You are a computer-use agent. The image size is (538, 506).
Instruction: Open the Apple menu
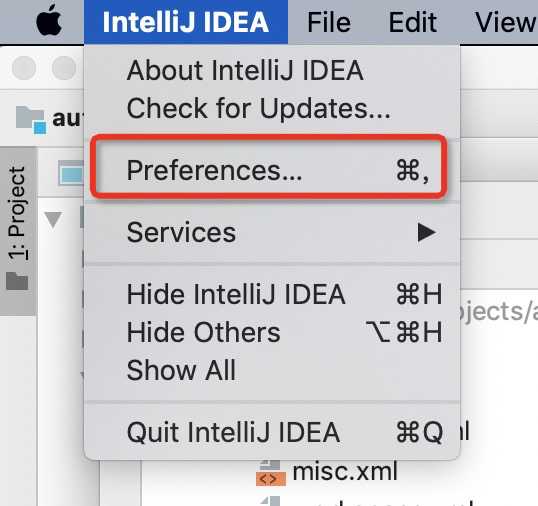[49, 21]
